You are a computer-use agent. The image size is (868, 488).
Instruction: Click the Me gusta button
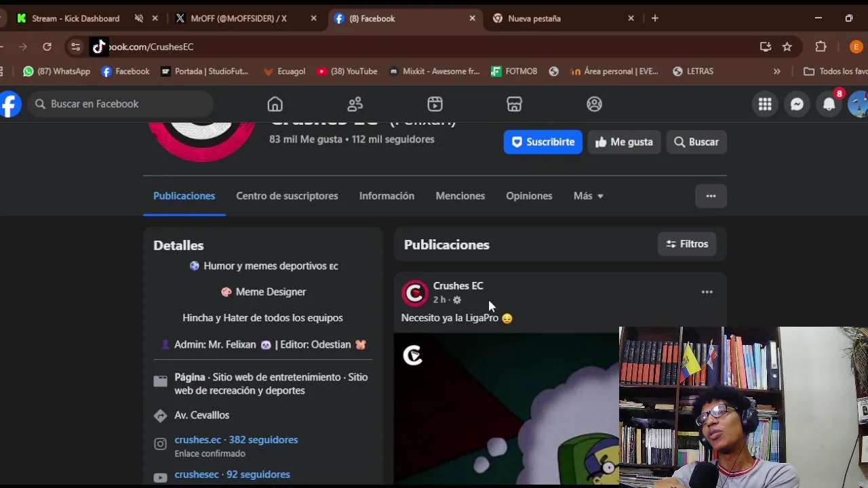624,142
